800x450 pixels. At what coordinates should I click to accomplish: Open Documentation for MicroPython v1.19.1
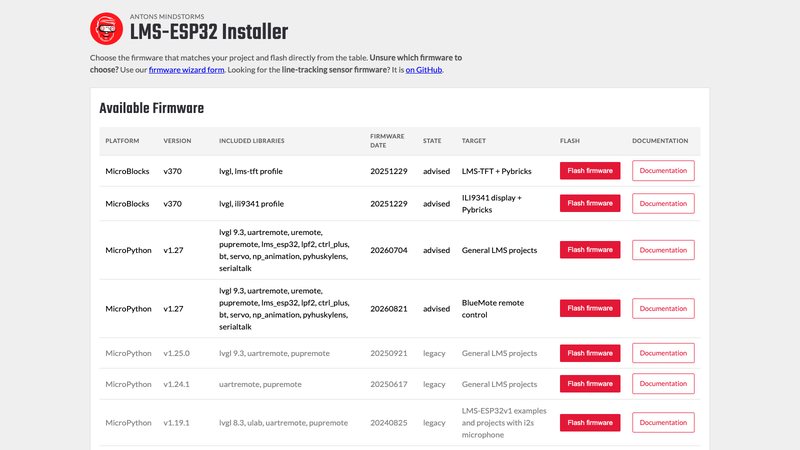663,422
